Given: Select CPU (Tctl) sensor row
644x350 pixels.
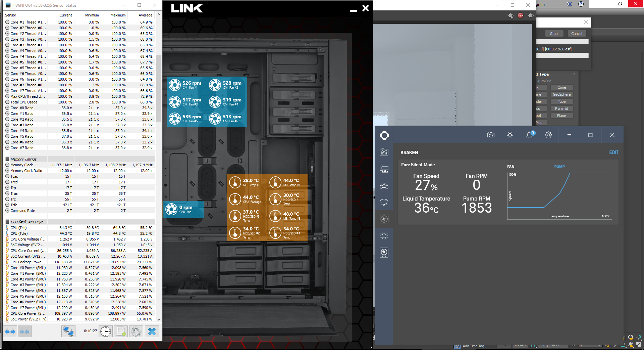Looking at the screenshot, I should pyautogui.click(x=79, y=228).
